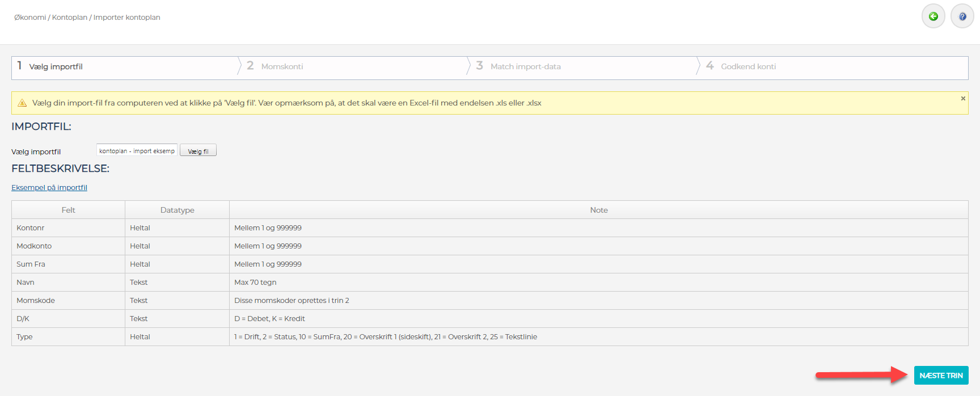This screenshot has width=980, height=396.
Task: Click the warning triangle icon in the notice
Action: click(22, 103)
